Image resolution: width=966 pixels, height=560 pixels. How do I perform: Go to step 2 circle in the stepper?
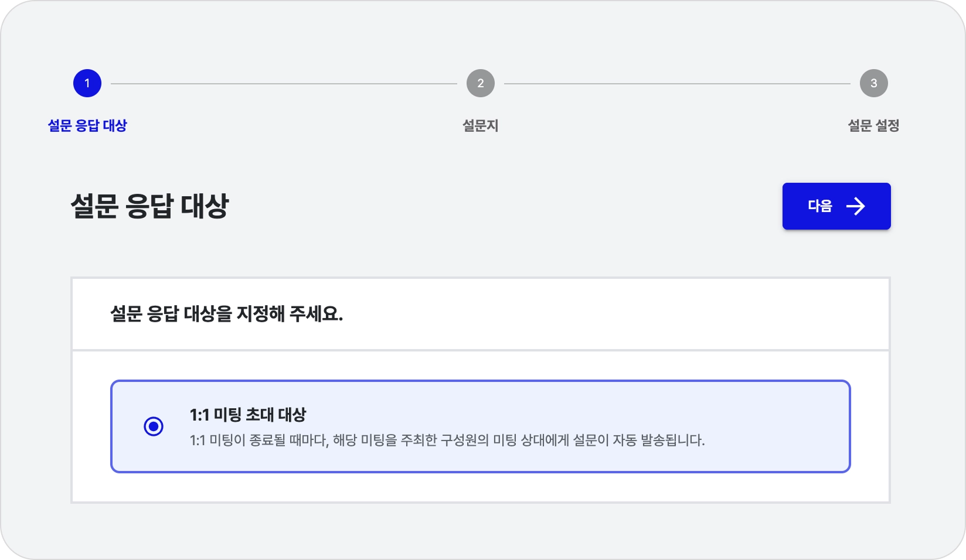click(481, 83)
